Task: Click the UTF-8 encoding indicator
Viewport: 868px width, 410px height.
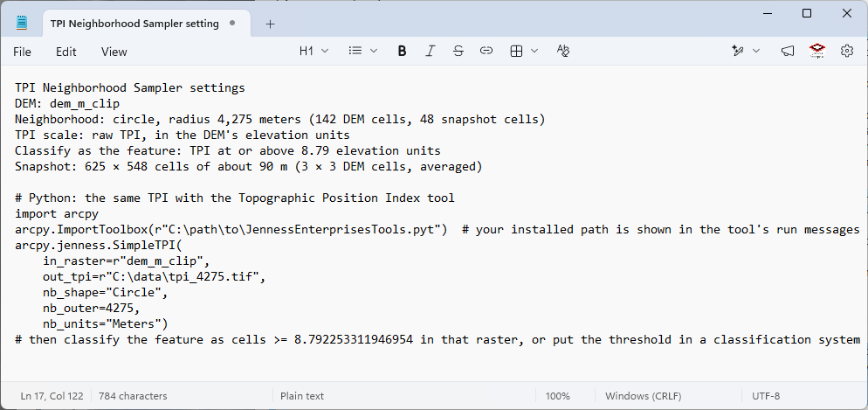Action: 766,396
